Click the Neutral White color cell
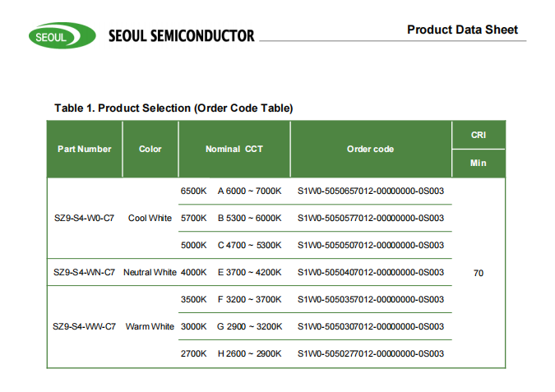 tap(150, 272)
